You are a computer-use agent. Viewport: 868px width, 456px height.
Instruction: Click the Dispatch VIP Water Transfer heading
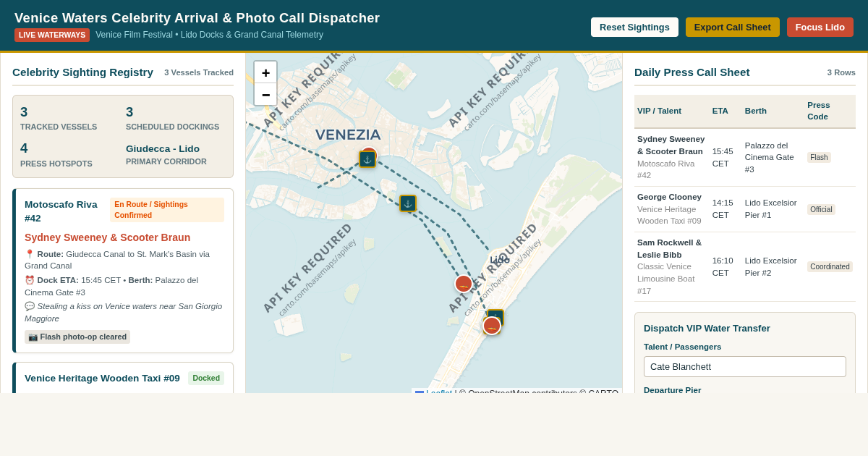pos(707,328)
